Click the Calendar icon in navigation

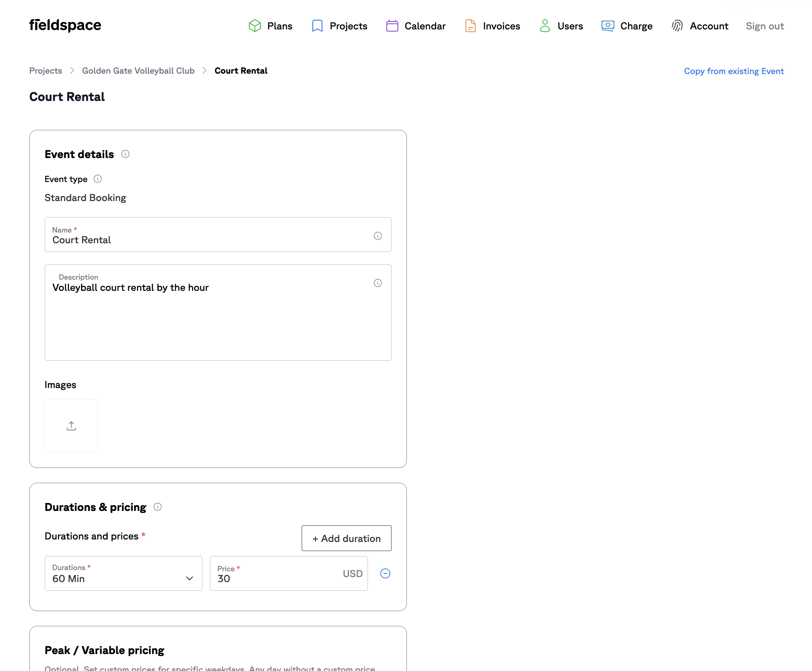point(392,26)
